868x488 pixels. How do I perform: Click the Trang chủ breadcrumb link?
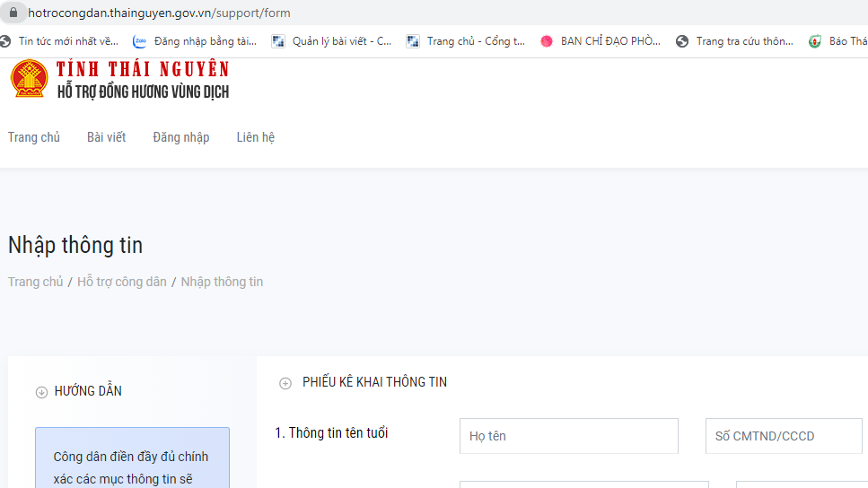[x=36, y=282]
